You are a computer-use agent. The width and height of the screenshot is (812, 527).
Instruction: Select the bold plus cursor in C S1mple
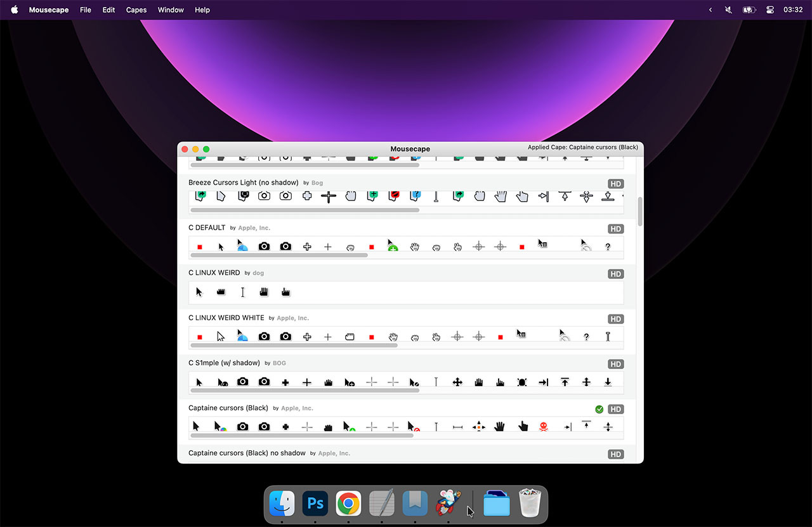coord(285,382)
